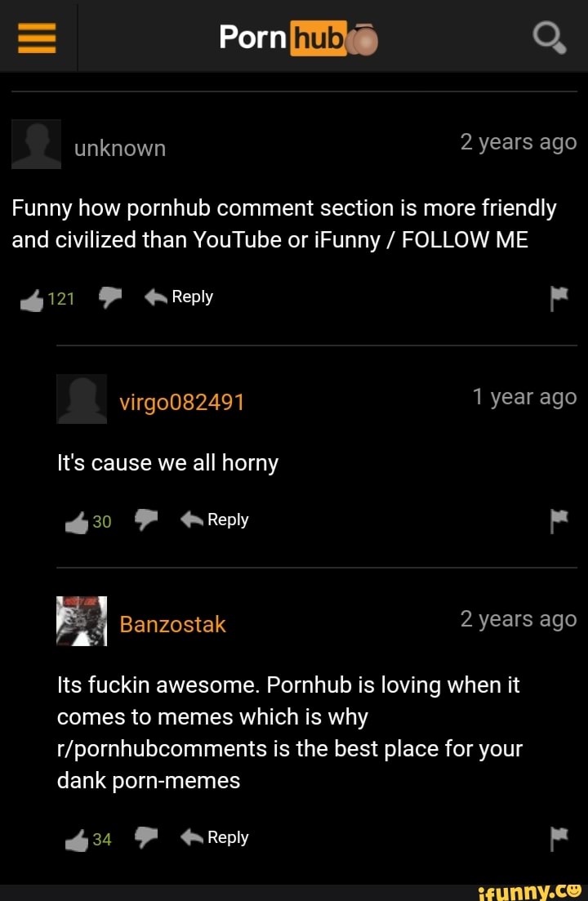
Task: Reply to virgo082491's comment
Action: coord(215,520)
